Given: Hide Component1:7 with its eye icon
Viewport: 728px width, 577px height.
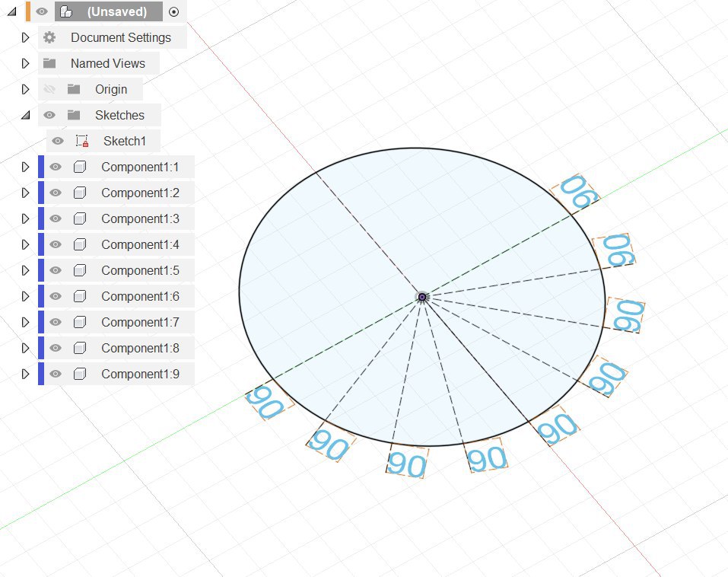Looking at the screenshot, I should [56, 322].
